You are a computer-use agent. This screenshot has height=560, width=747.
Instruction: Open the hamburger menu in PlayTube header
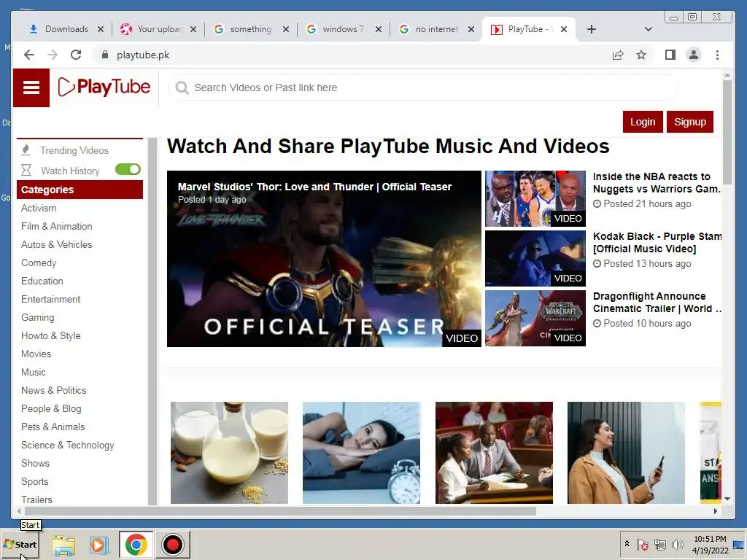[31, 87]
